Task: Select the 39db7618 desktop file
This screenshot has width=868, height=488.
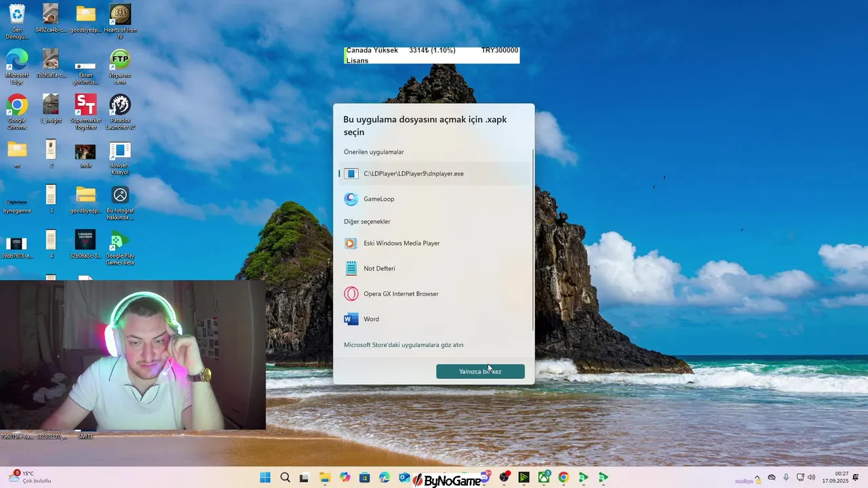Action: (17, 247)
